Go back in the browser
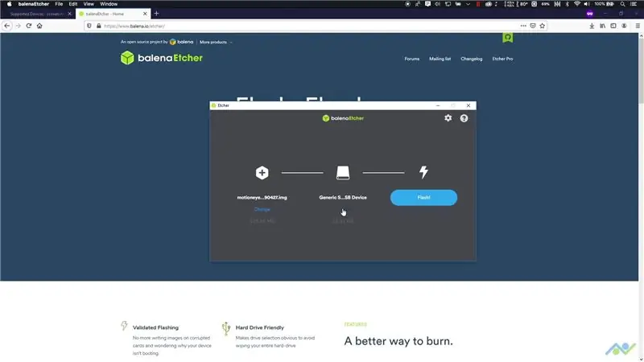Image resolution: width=644 pixels, height=362 pixels. 7,26
